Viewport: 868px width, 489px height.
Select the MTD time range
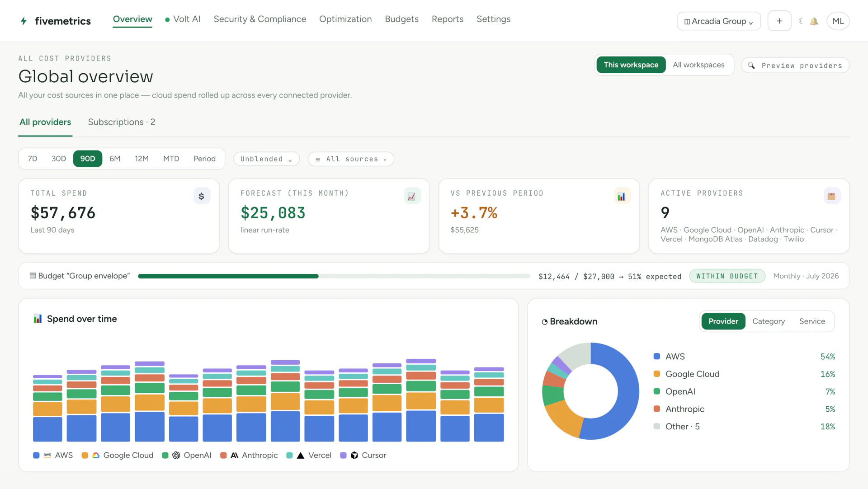pos(171,159)
